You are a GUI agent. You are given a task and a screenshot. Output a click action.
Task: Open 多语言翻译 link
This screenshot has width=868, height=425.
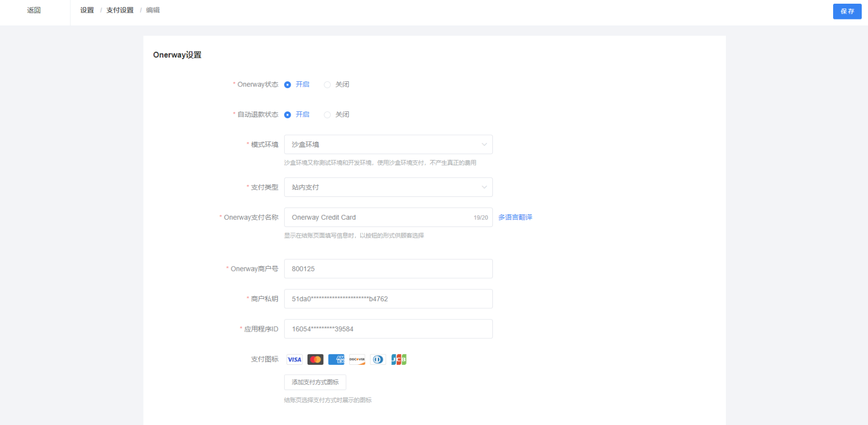(x=515, y=217)
